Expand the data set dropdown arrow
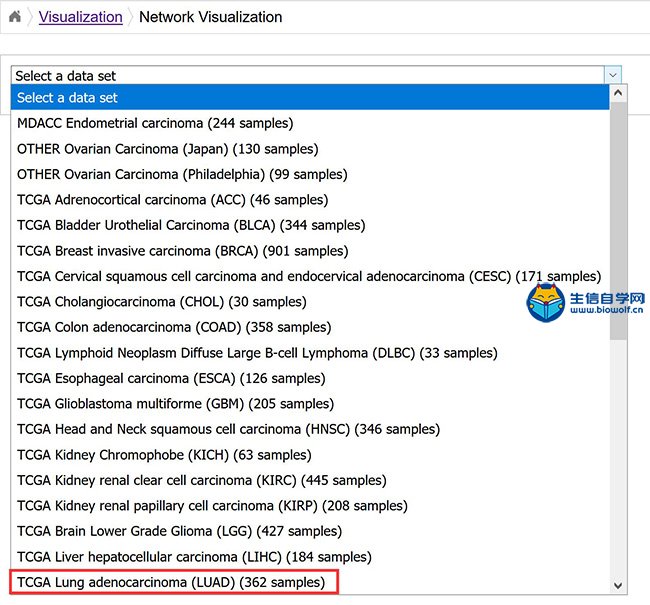The width and height of the screenshot is (650, 605). click(x=613, y=75)
